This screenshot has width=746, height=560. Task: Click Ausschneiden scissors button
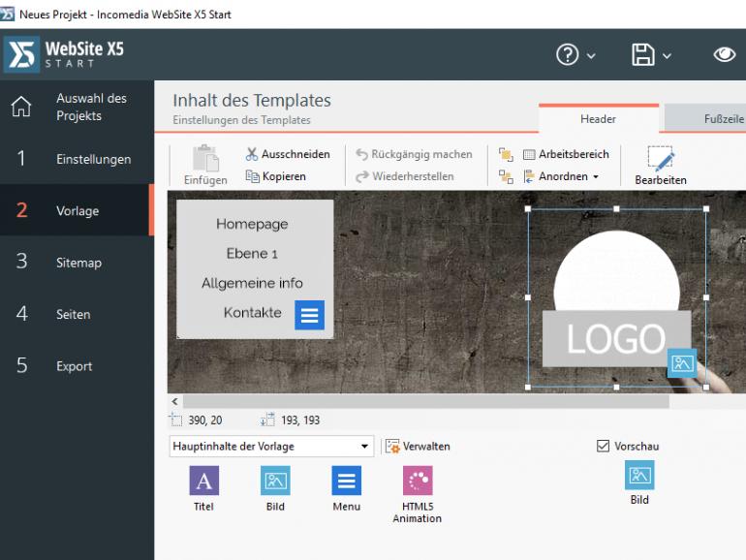pos(288,154)
